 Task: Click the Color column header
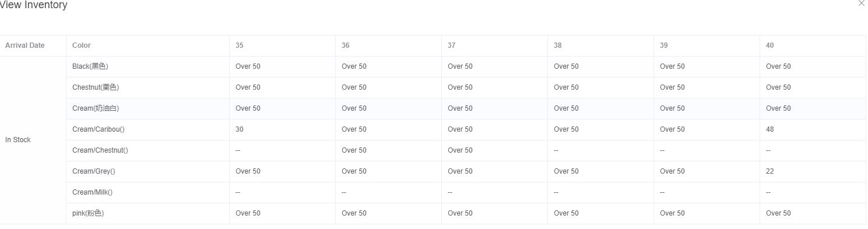[x=147, y=45]
